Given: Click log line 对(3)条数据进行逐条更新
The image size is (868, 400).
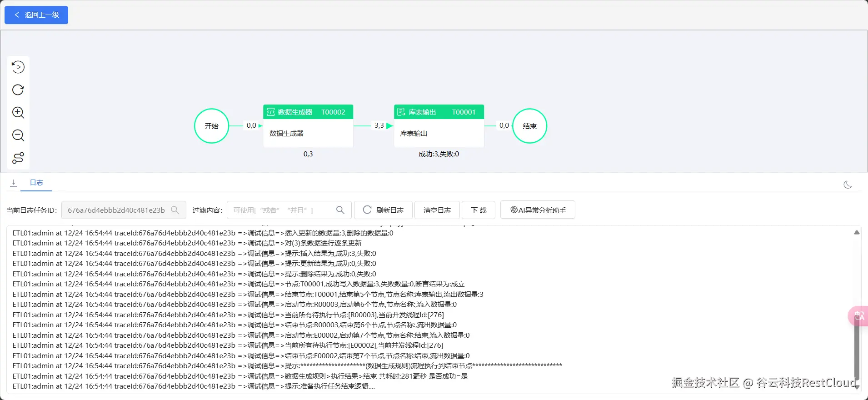Looking at the screenshot, I should 187,243.
